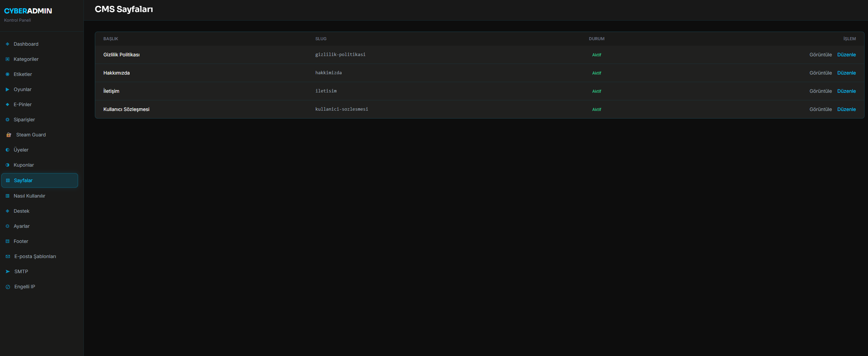Viewport: 868px width, 356px height.
Task: Click Görüntüle for Hakkımızda
Action: (x=821, y=73)
